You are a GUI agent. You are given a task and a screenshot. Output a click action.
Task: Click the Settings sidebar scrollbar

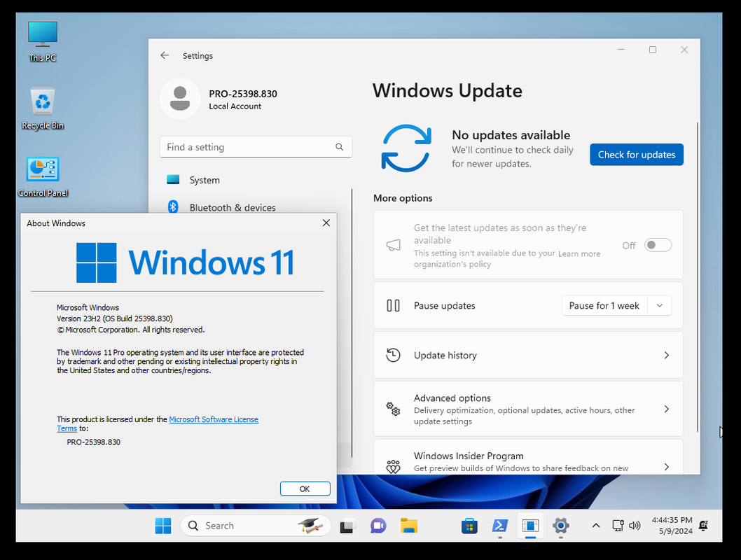click(352, 323)
